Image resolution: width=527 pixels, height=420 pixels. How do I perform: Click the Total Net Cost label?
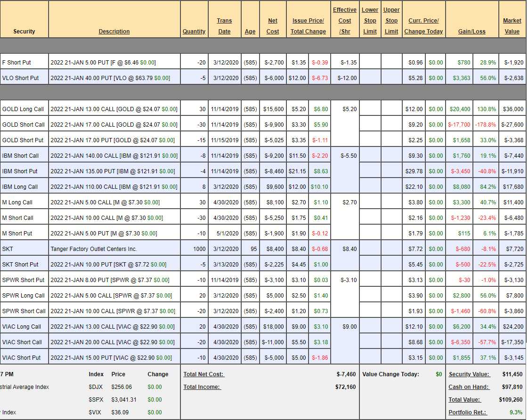(x=204, y=374)
